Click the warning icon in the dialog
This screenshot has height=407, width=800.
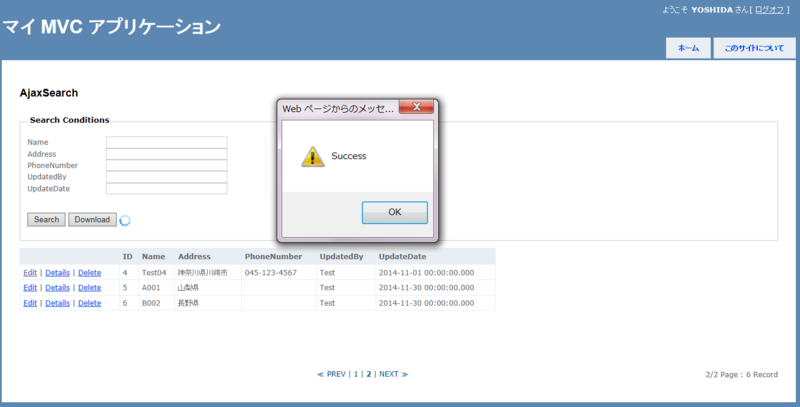point(313,157)
